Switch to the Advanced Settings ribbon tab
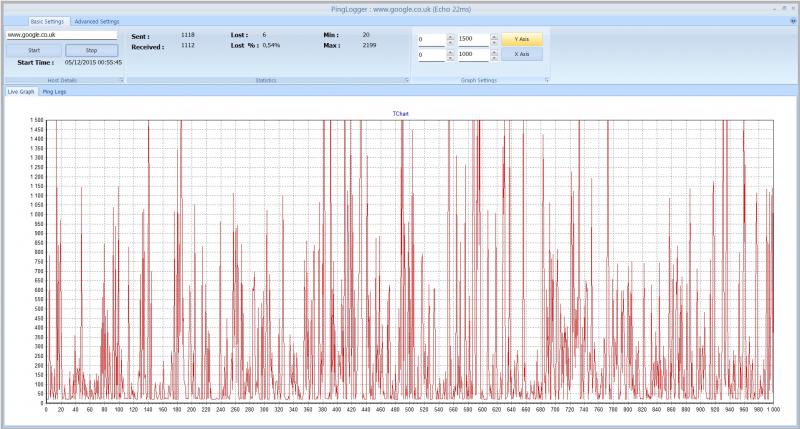Screen dimensions: 800x429 97,20
